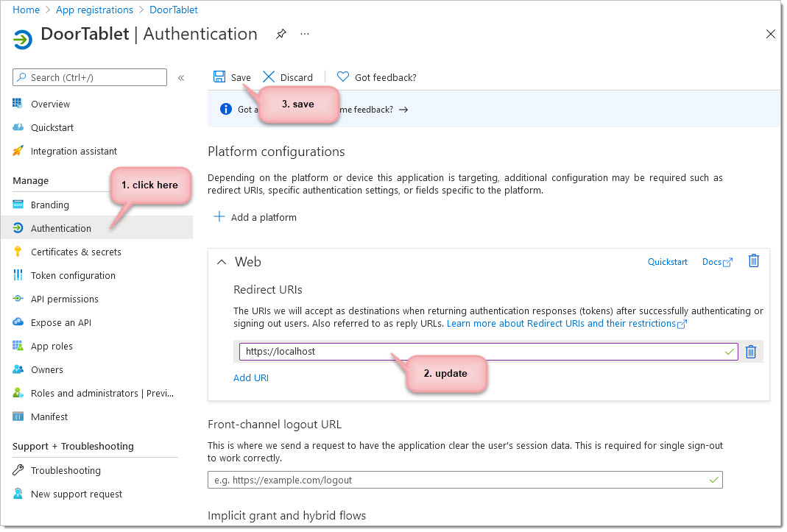Navigate to App registrations breadcrumb
This screenshot has height=532, width=787.
click(x=94, y=10)
